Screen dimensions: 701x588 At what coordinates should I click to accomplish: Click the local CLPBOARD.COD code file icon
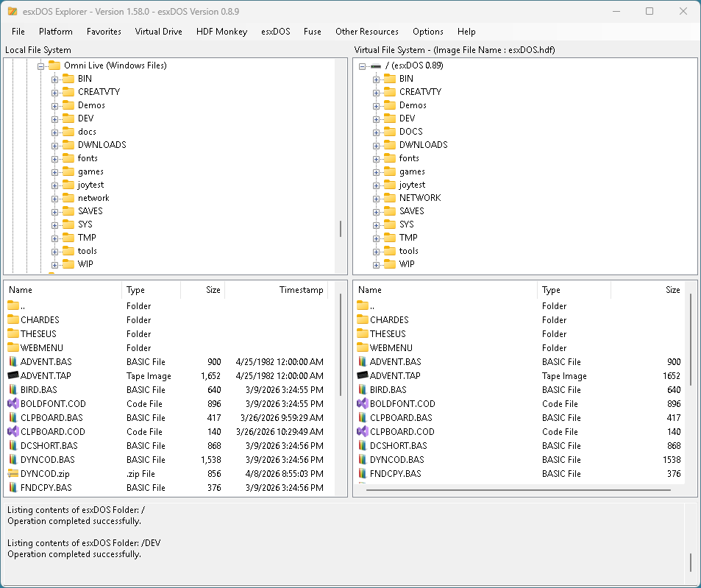pos(13,431)
